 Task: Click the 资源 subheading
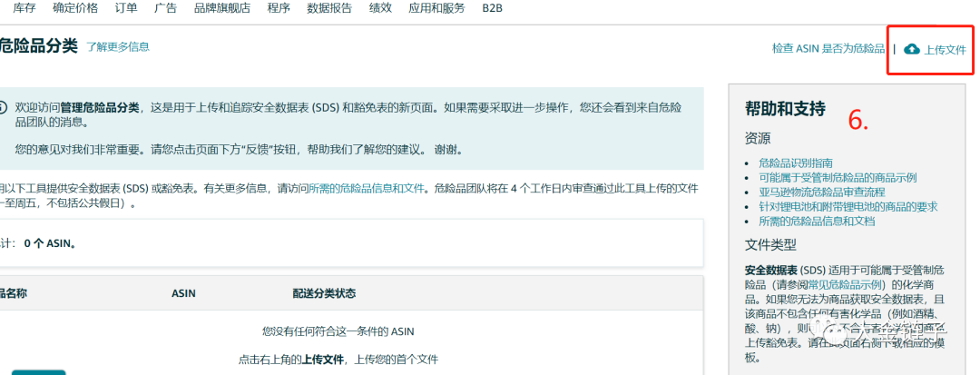(x=758, y=139)
